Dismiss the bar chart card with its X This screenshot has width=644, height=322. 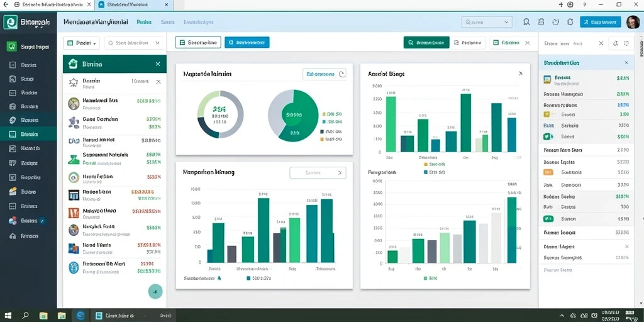tap(521, 74)
